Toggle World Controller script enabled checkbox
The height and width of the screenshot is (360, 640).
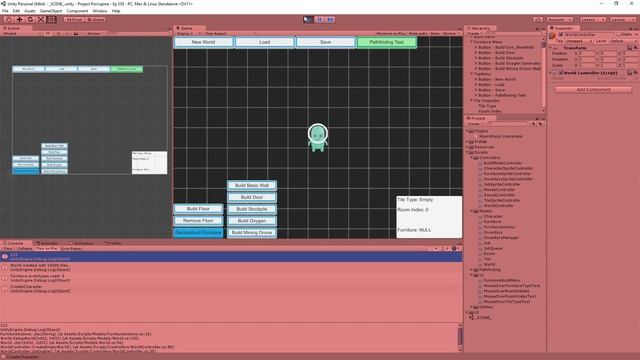561,73
